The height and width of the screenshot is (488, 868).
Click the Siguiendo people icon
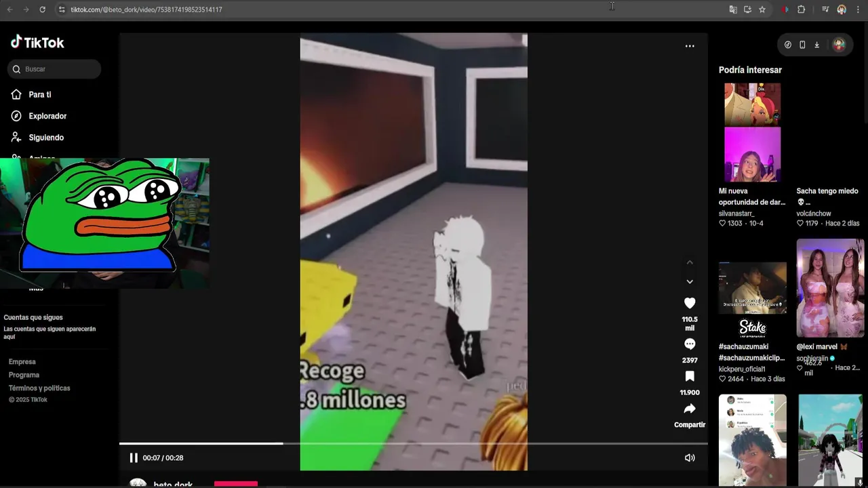16,138
